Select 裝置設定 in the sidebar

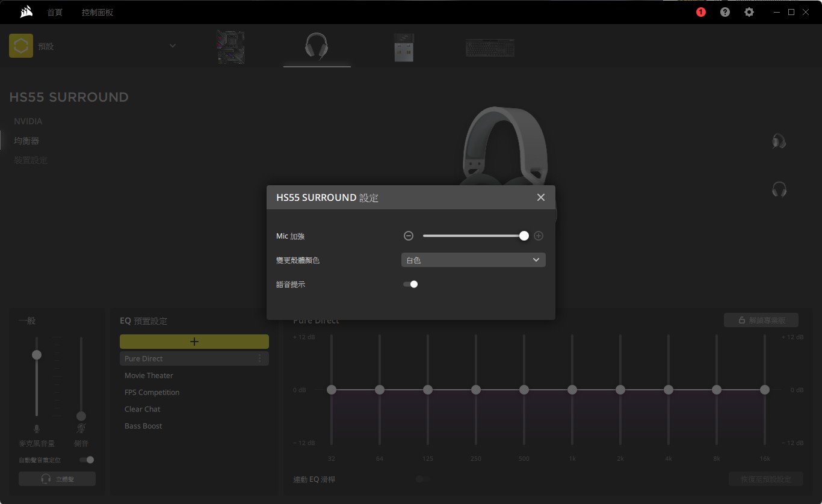(31, 160)
